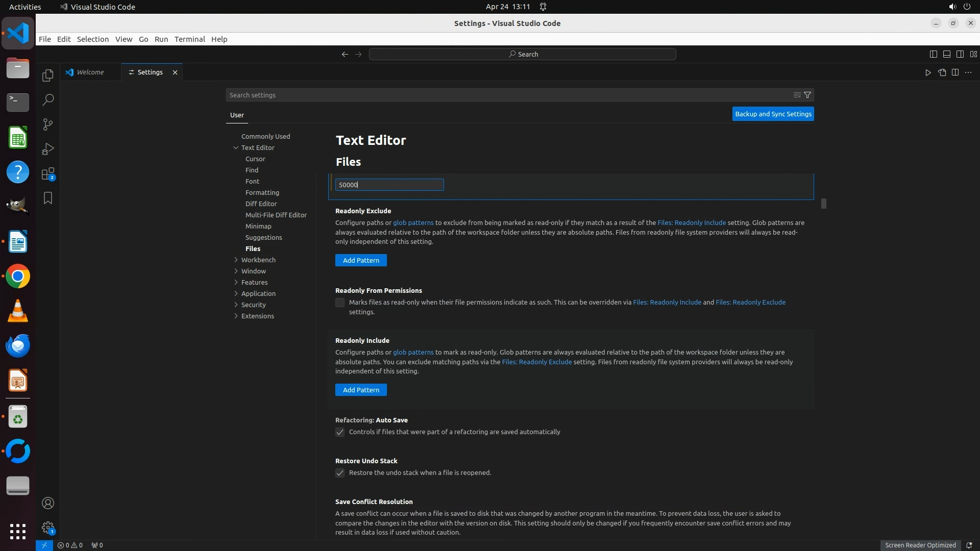Click Add Pattern under Readonly Exclude

tap(361, 260)
